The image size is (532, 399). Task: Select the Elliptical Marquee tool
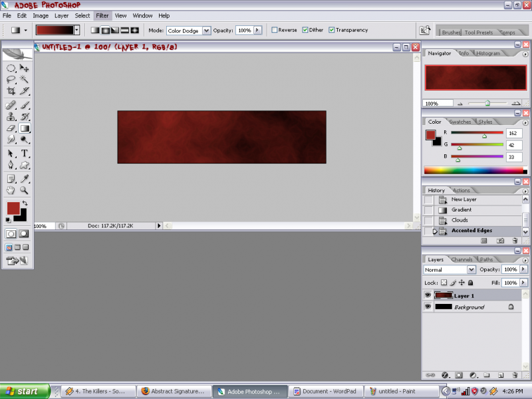[x=11, y=68]
